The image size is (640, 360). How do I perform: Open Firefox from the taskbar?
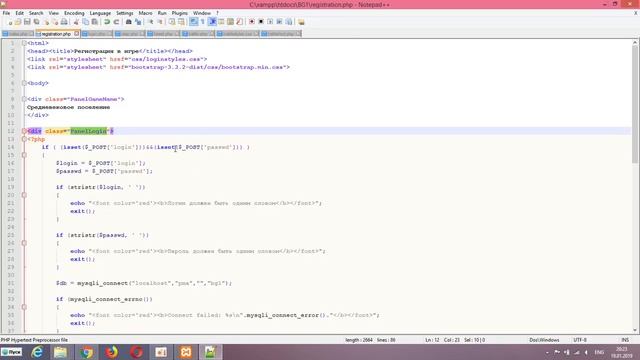(x=111, y=352)
